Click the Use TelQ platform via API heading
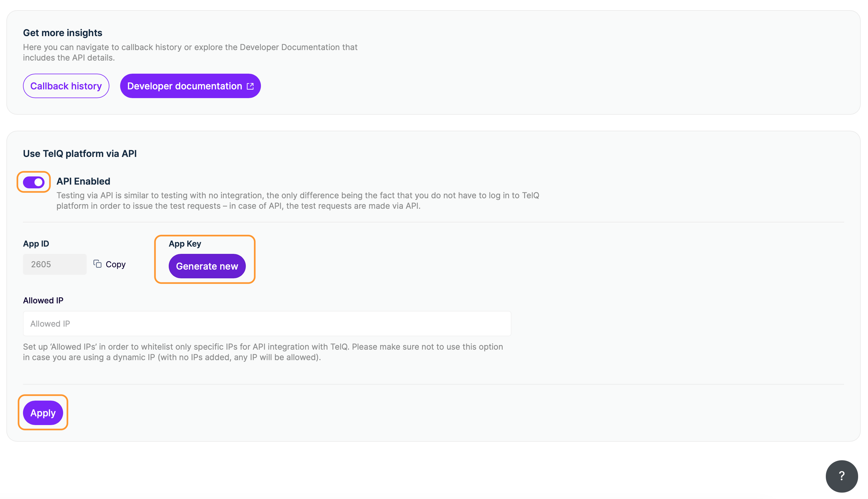The height and width of the screenshot is (499, 868). point(80,153)
